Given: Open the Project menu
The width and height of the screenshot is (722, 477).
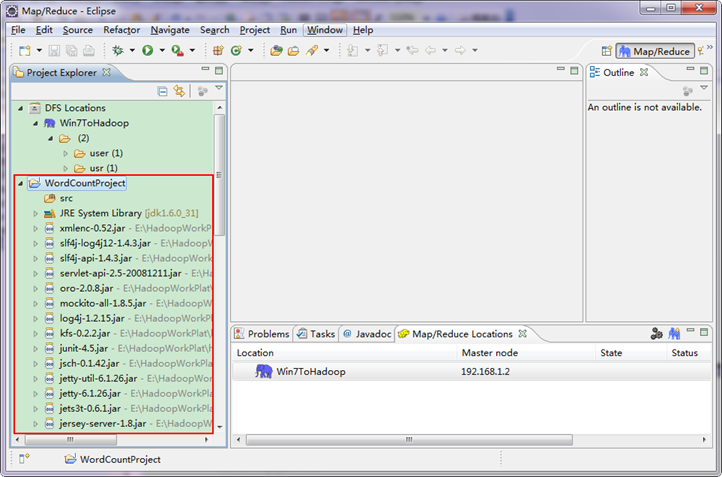Looking at the screenshot, I should click(x=255, y=30).
